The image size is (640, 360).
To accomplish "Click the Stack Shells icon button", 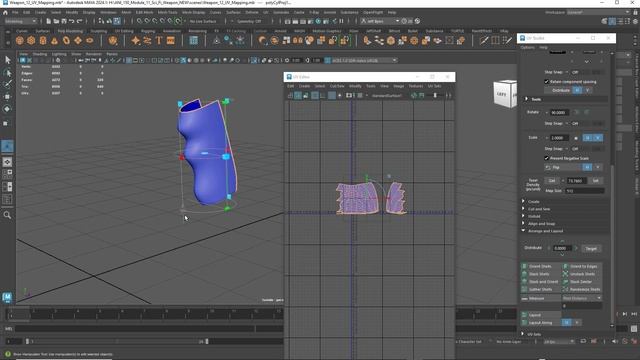I will 525,274.
